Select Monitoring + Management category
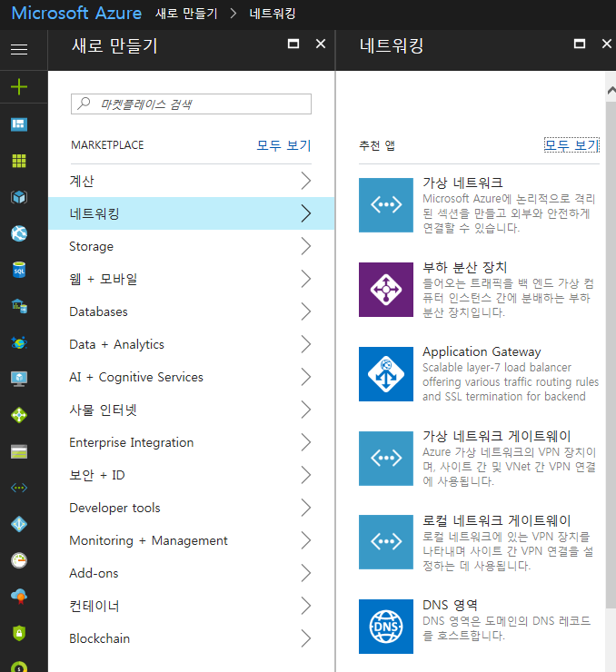Screen dimensions: 616x672 click(191, 540)
